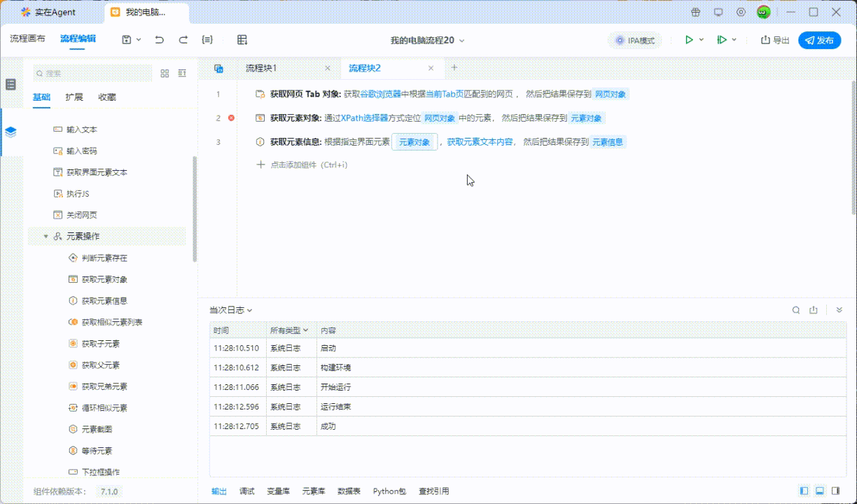The width and height of the screenshot is (857, 504).
Task: Collapse the log panel with double chevron
Action: coord(839,310)
